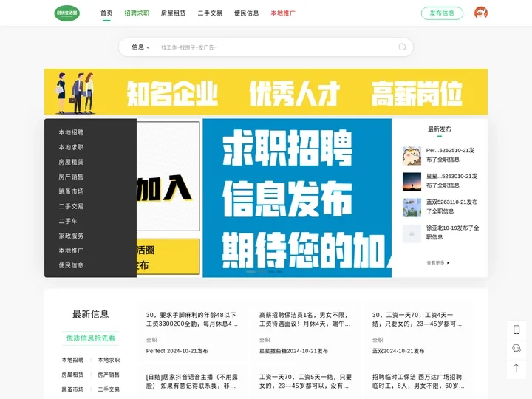Select 家政服务 in dark category menu
The image size is (532, 399).
(71, 236)
